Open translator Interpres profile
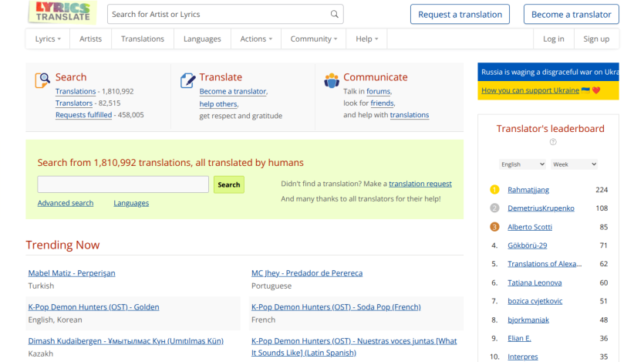Viewport: 644px width, 362px height. (523, 357)
